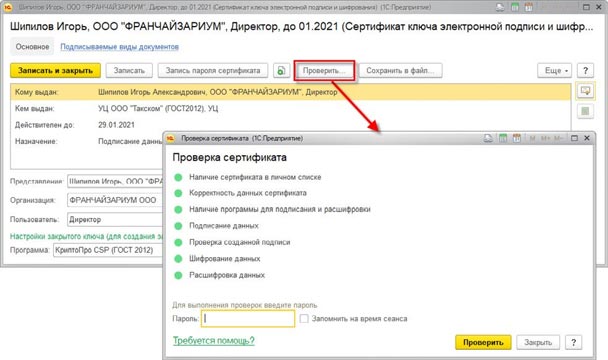Screen dimensions: 608x360
Task: Select Действителен до 29.01.2021 row
Action: click(x=290, y=125)
